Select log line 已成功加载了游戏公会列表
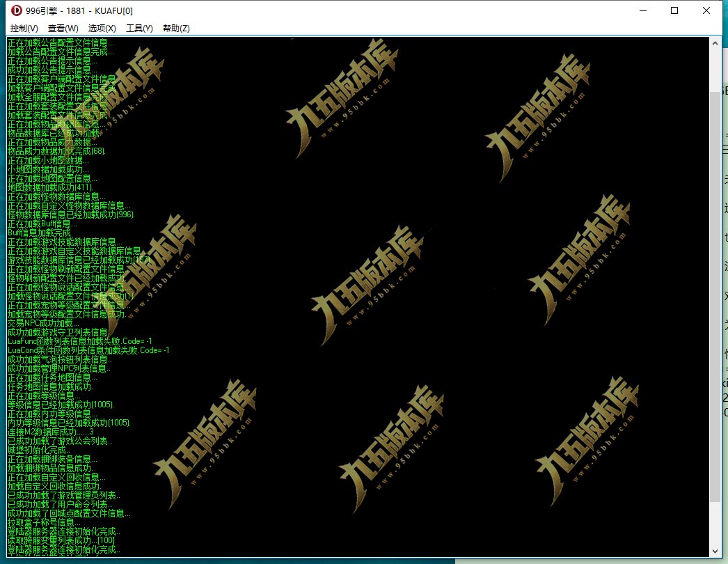The image size is (728, 564). pyautogui.click(x=59, y=441)
